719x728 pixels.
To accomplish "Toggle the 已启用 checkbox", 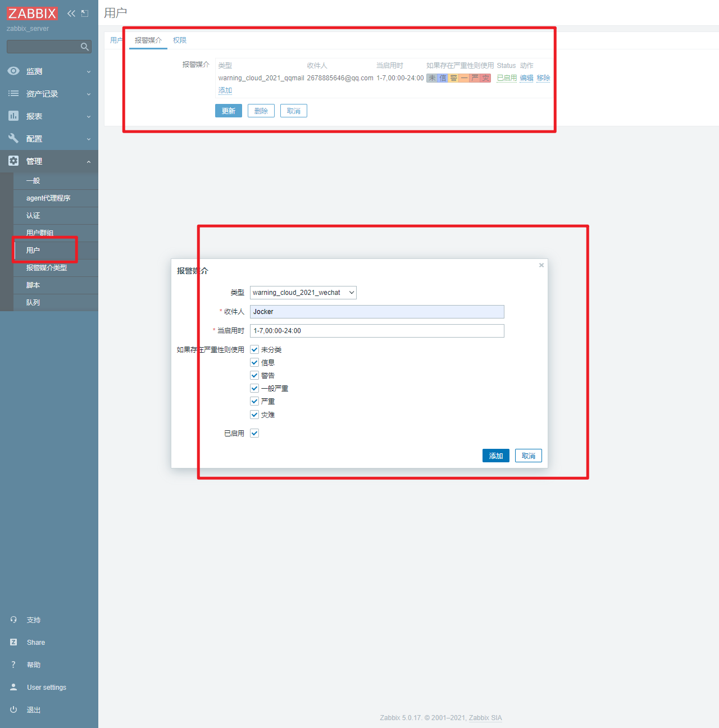I will click(x=254, y=433).
